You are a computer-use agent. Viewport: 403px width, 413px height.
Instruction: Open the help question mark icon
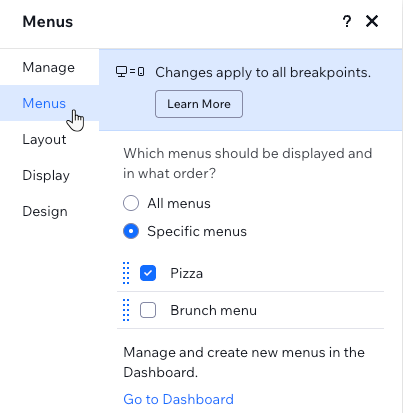[347, 22]
